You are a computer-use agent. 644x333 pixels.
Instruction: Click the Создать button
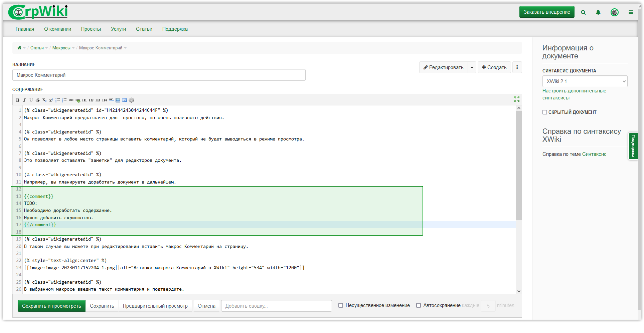pyautogui.click(x=494, y=67)
